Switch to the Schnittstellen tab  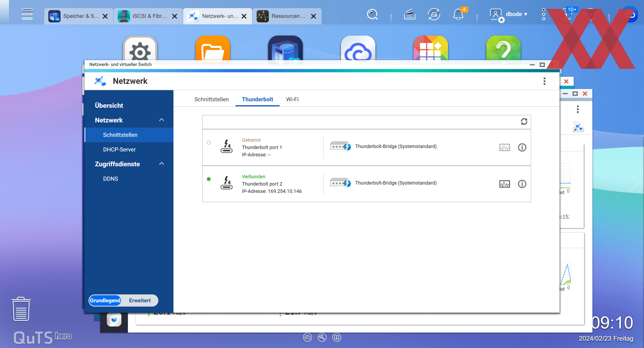click(212, 99)
